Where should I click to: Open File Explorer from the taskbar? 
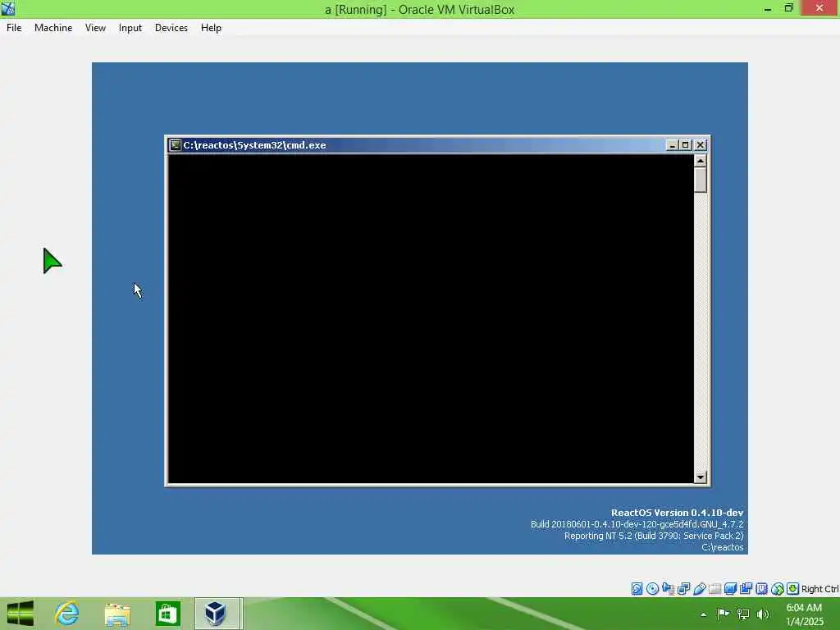117,614
